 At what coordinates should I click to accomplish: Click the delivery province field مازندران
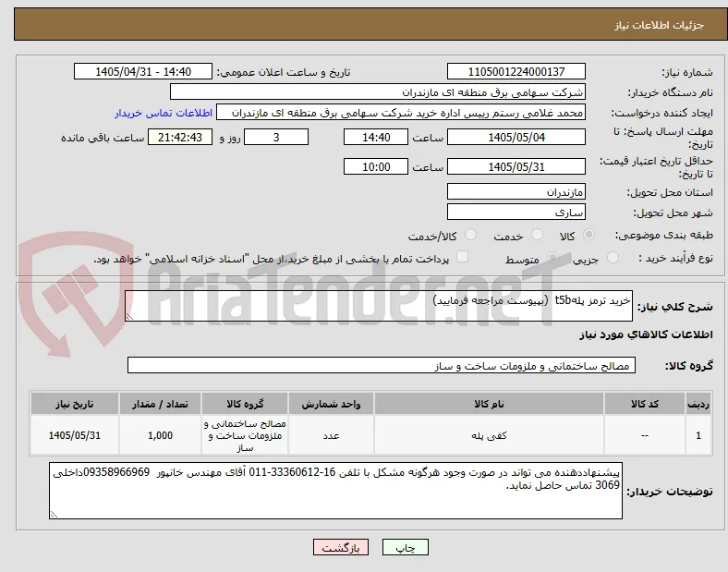(516, 191)
